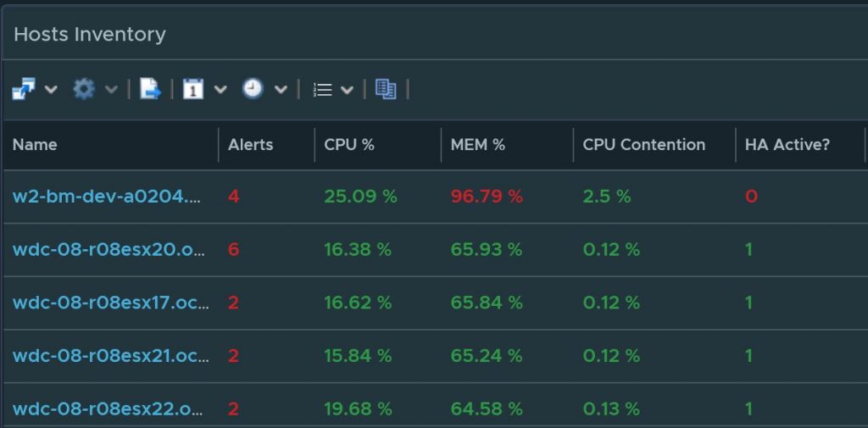Click the export document icon
Screen dimensions: 868x428
150,89
